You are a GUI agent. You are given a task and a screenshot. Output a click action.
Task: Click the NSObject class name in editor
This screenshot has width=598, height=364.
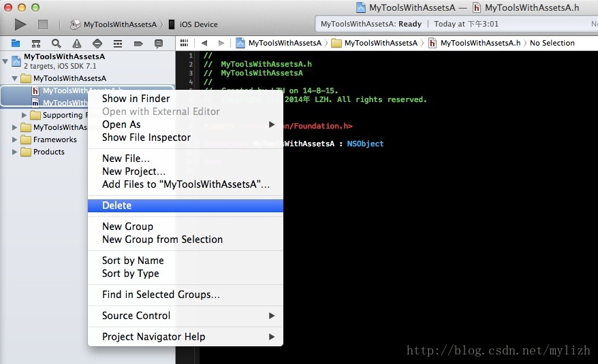(365, 144)
